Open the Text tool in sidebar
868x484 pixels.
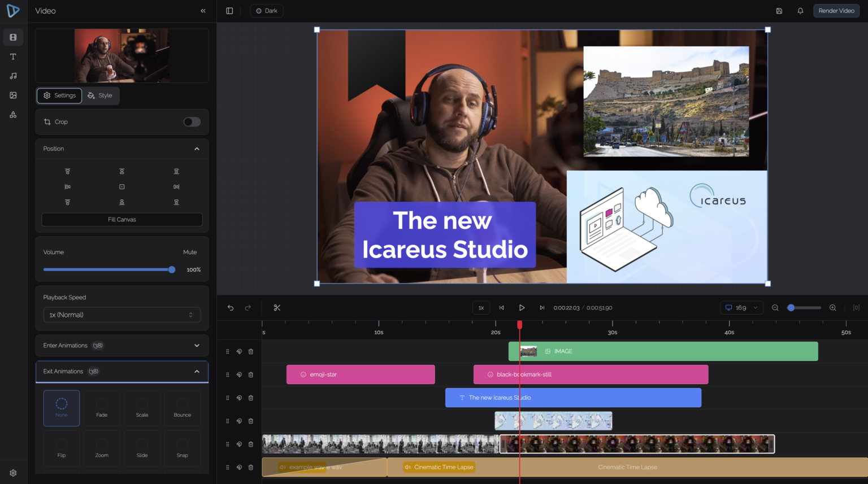pos(13,56)
